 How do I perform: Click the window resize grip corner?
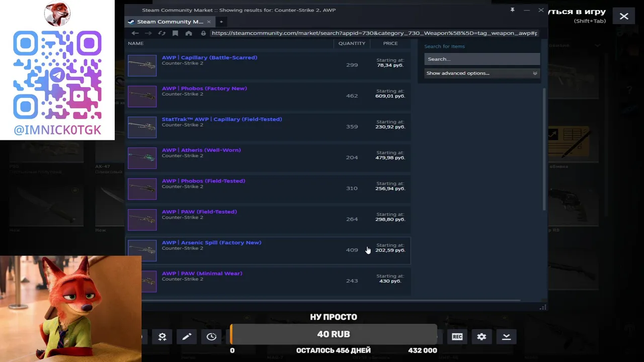[x=543, y=307]
